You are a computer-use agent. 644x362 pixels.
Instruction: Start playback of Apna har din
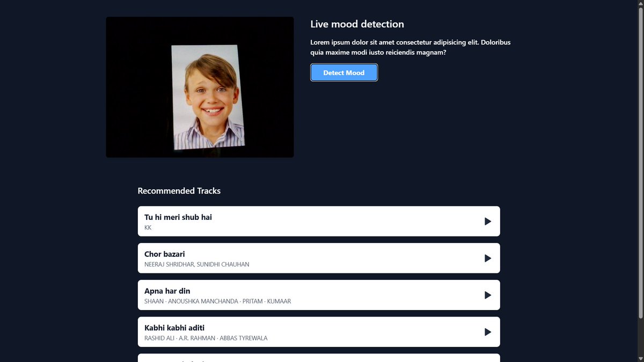tap(488, 295)
